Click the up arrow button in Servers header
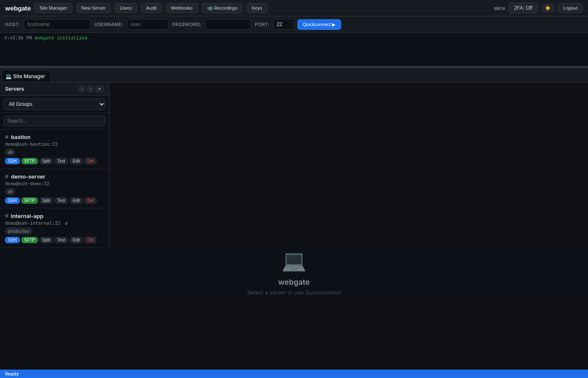The width and height of the screenshot is (588, 378). 90,89
